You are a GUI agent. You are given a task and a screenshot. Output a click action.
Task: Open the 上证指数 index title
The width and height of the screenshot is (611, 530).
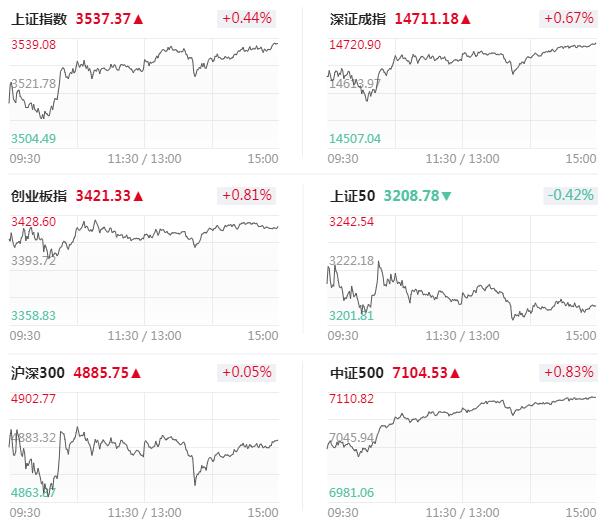(39, 19)
